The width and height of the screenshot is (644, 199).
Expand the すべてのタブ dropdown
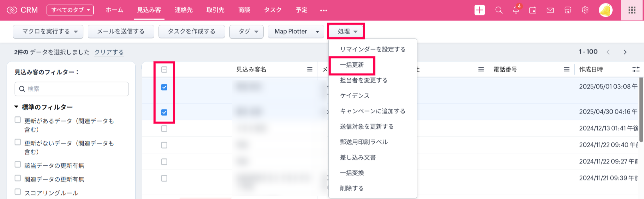click(x=70, y=10)
